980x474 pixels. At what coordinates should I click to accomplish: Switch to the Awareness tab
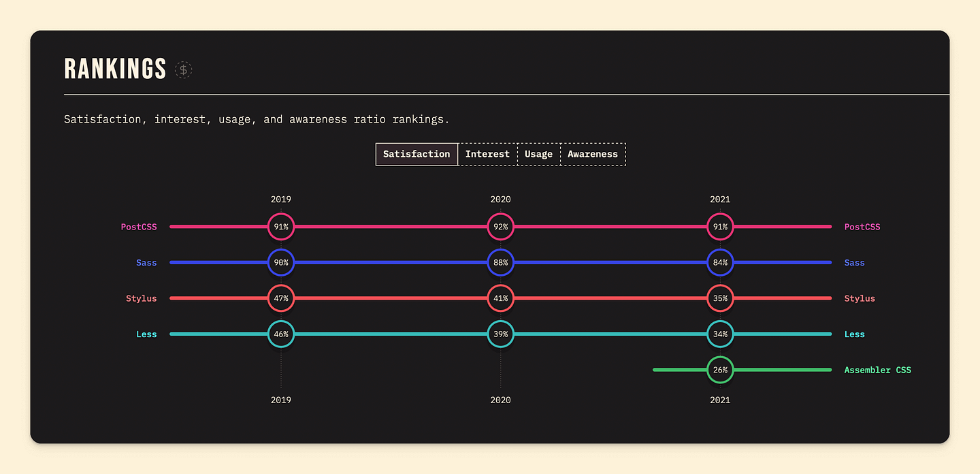[593, 154]
